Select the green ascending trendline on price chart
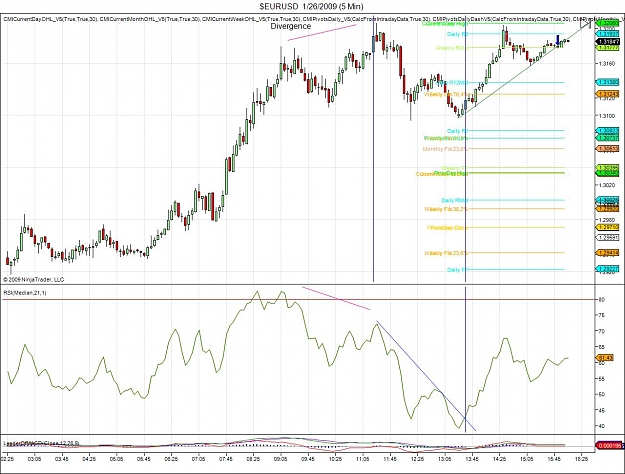The width and height of the screenshot is (625, 474). 525,68
